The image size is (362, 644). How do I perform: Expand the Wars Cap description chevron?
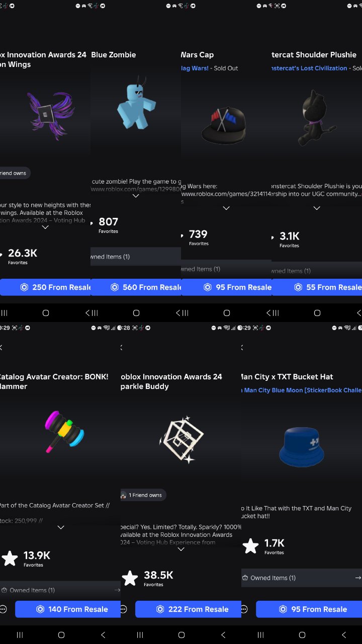pos(226,208)
